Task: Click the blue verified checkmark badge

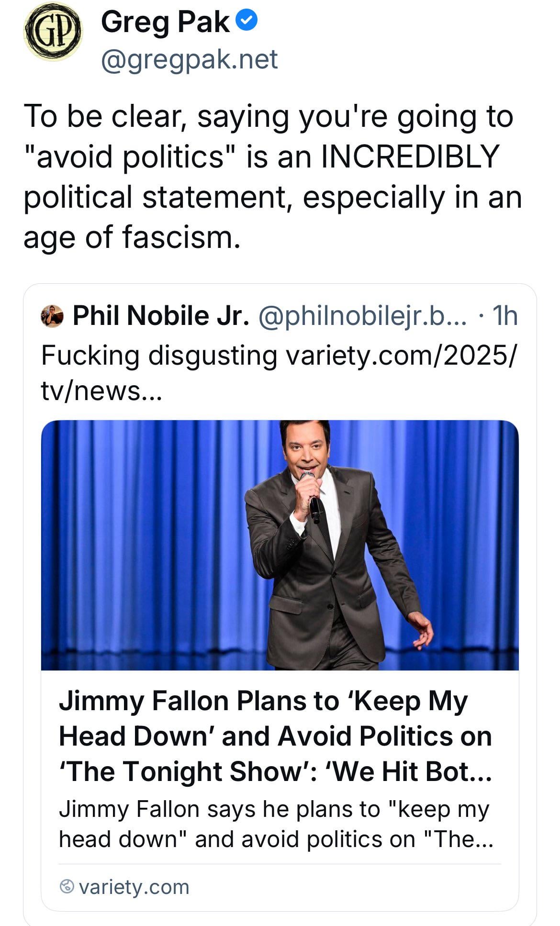Action: [x=247, y=22]
